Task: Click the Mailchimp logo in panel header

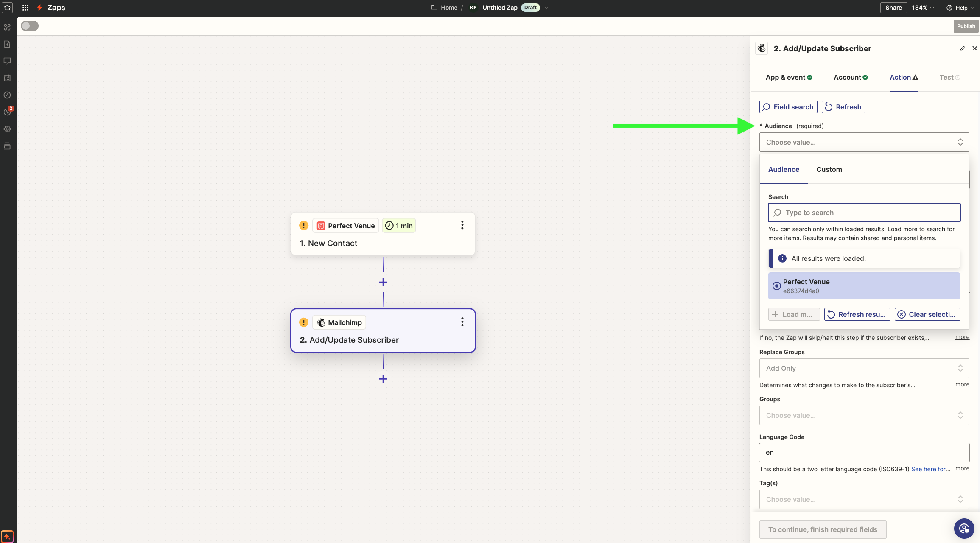Action: pos(762,48)
